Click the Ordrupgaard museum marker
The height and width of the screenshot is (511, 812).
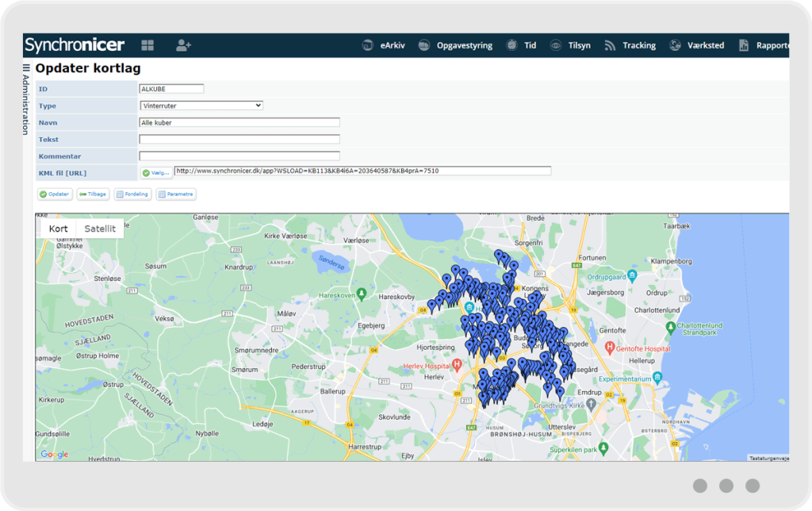(x=632, y=275)
